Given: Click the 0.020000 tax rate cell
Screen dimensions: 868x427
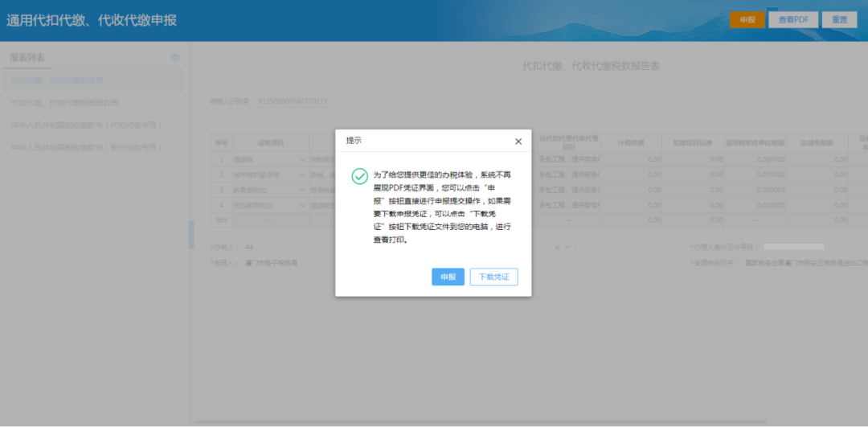Looking at the screenshot, I should tap(755, 205).
